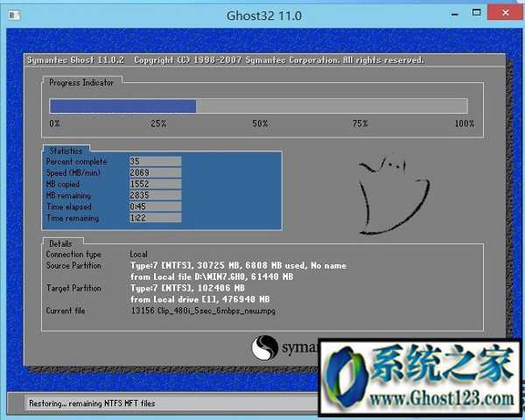Click the Source Partition label
525x420 pixels.
[x=73, y=266]
